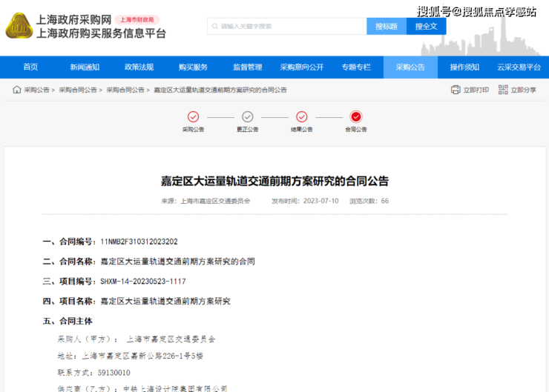
Task: Click the printer icon for 立即打印
Action: pyautogui.click(x=456, y=90)
